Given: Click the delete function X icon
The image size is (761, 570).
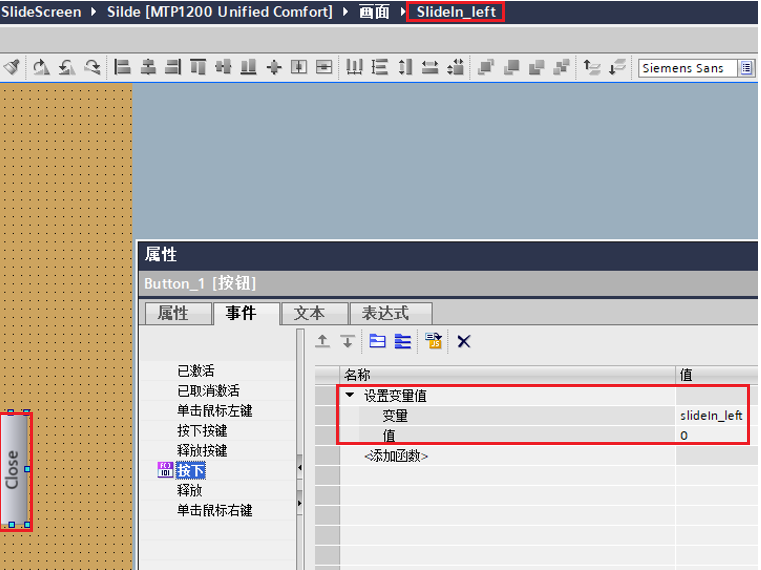Looking at the screenshot, I should click(x=464, y=341).
